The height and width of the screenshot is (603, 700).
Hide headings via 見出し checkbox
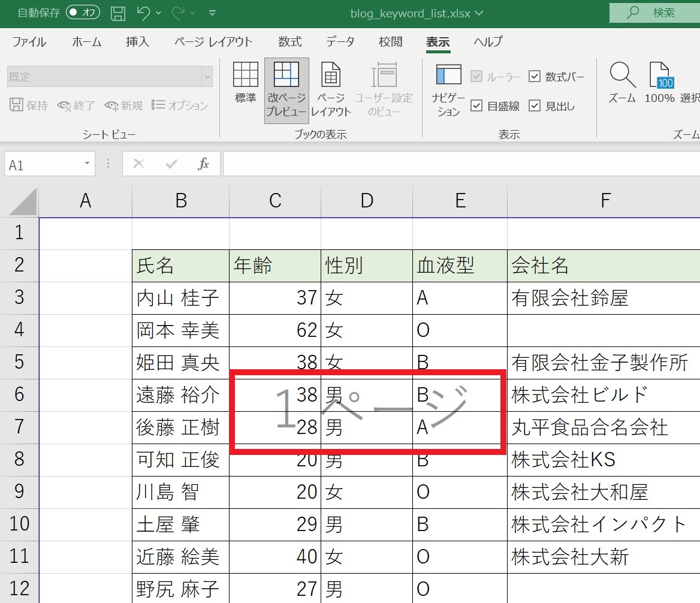pos(535,105)
